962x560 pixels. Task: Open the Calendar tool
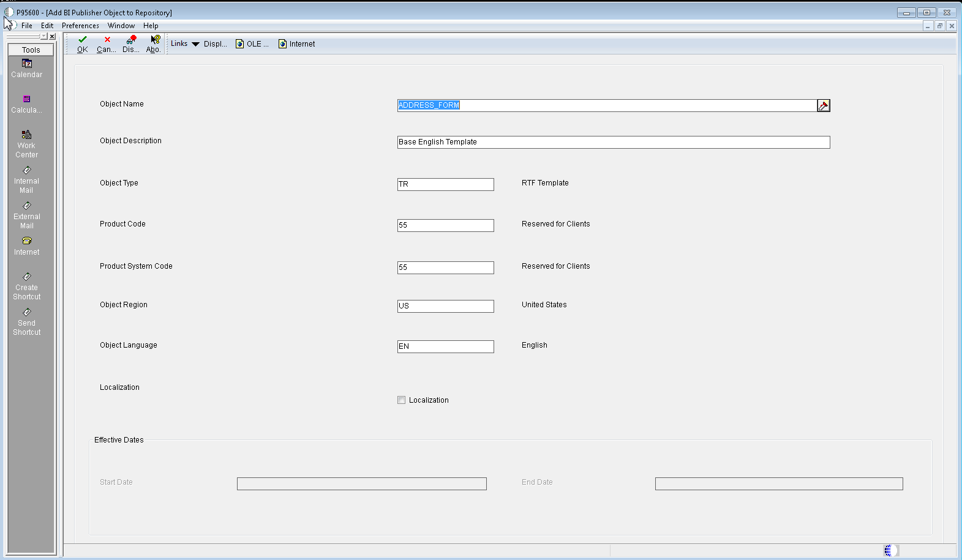coord(27,69)
